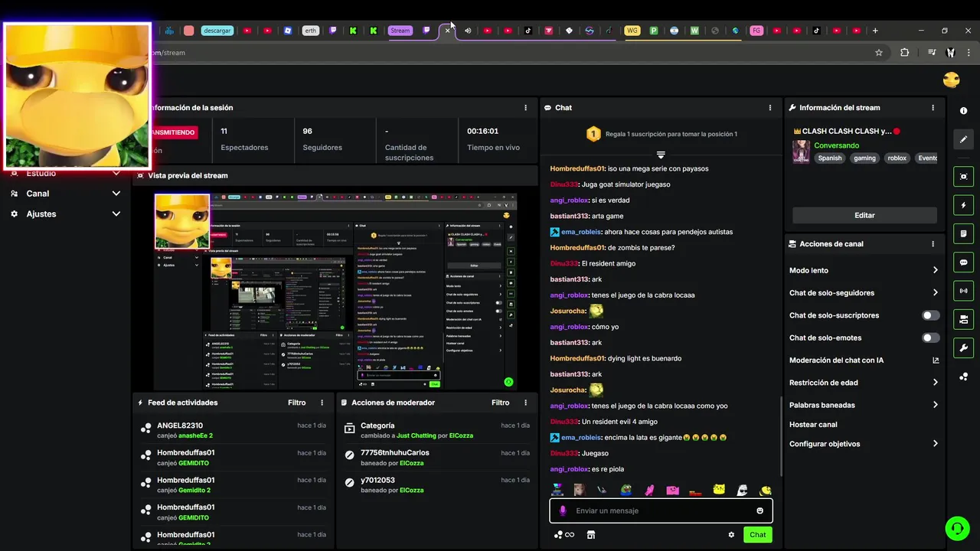Click the purple microphone icon in message box
Image resolution: width=980 pixels, height=551 pixels.
pos(563,510)
